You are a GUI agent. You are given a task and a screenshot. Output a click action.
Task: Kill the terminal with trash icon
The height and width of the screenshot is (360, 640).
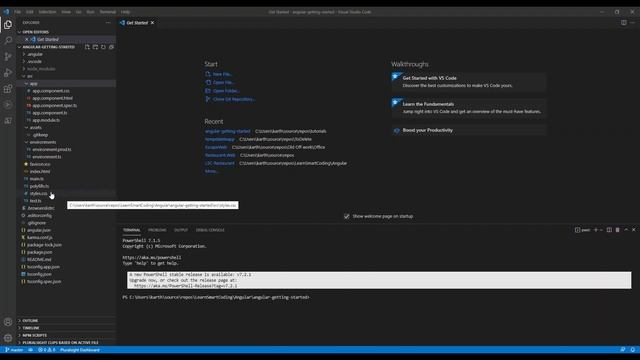618,230
